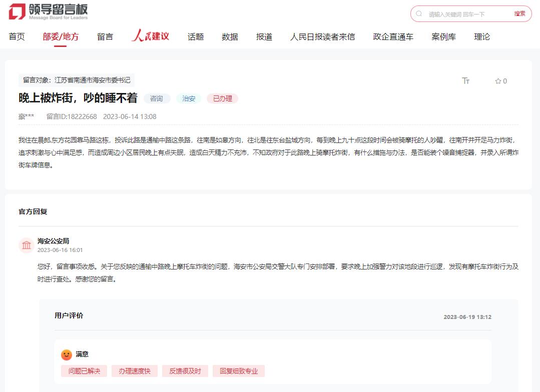Open the 话题 navigation item
This screenshot has width=540, height=392.
196,36
